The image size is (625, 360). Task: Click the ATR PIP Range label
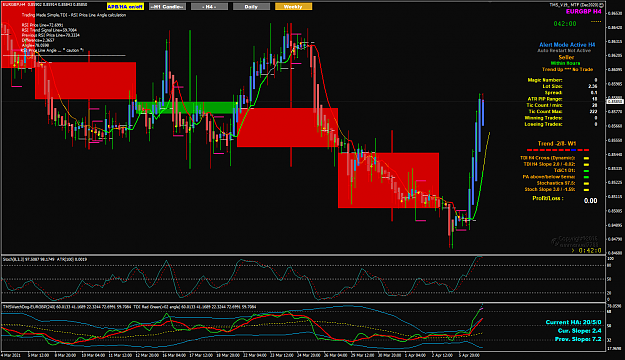[x=545, y=99]
